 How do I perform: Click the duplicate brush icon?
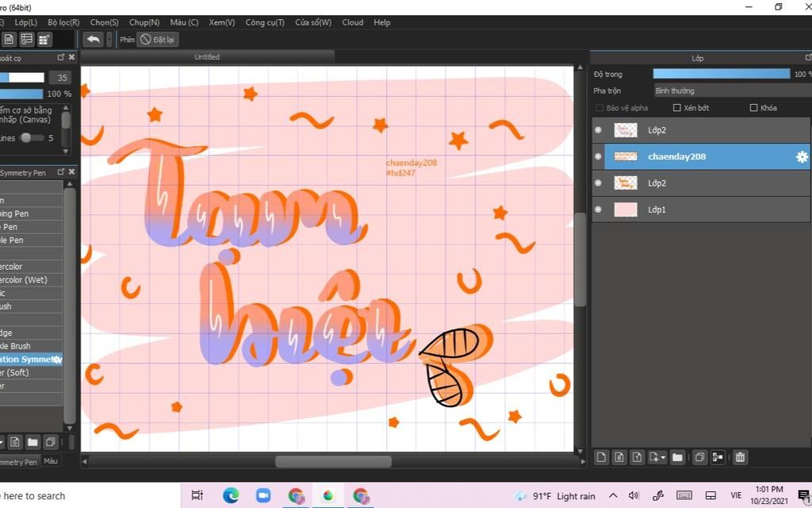tap(50, 442)
